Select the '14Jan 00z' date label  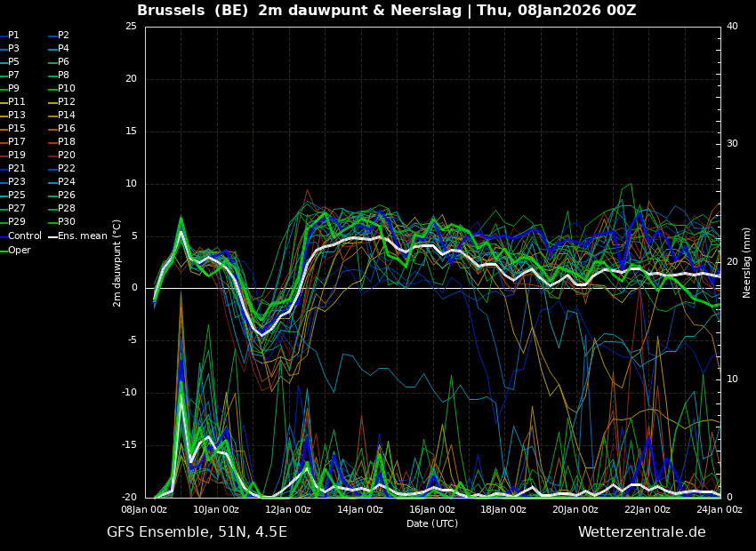(360, 509)
